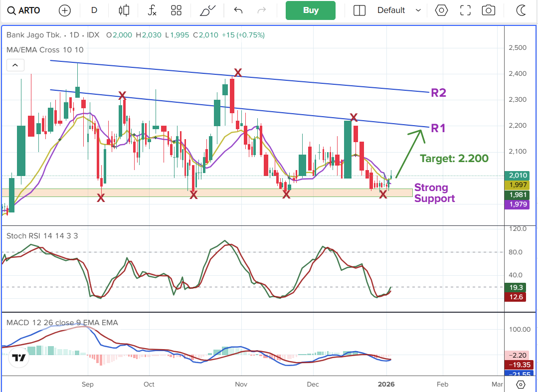Open indicator templates grid

(x=176, y=10)
